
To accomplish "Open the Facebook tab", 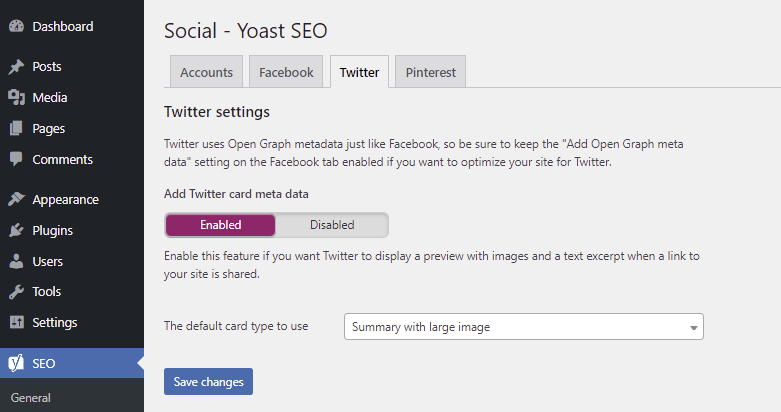I will tap(286, 72).
